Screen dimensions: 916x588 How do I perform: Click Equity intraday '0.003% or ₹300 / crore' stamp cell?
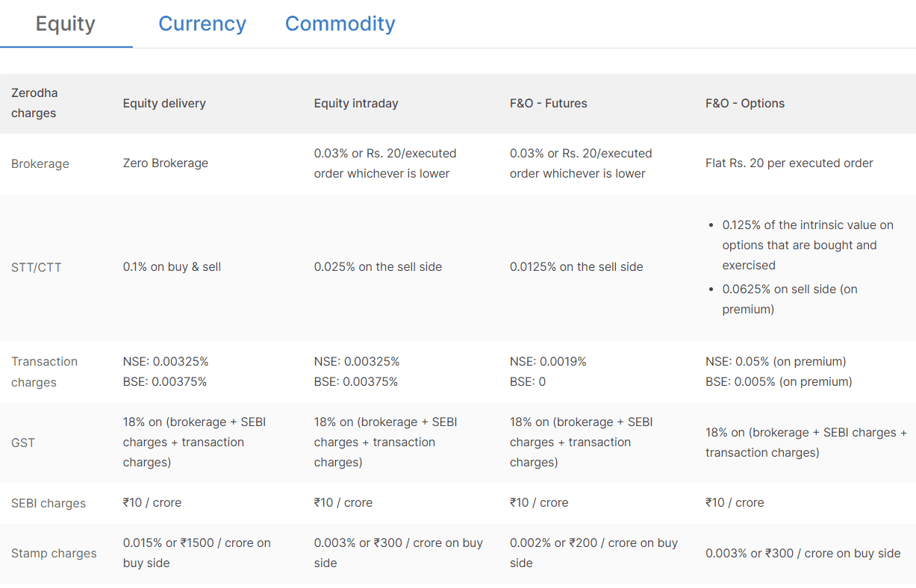click(399, 553)
